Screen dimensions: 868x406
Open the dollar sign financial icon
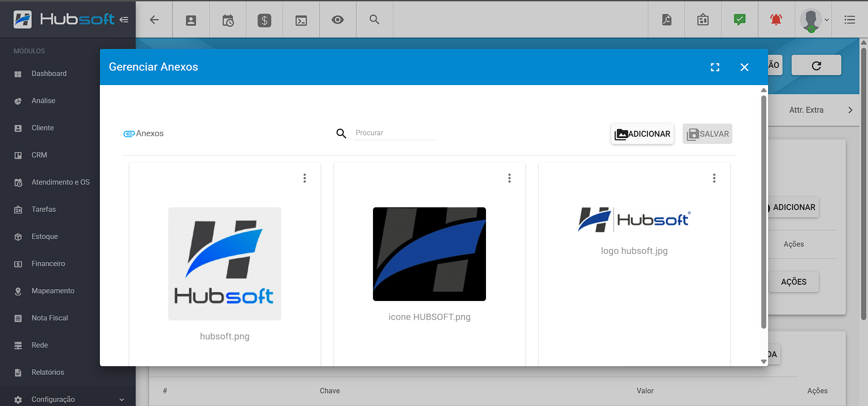[x=264, y=20]
